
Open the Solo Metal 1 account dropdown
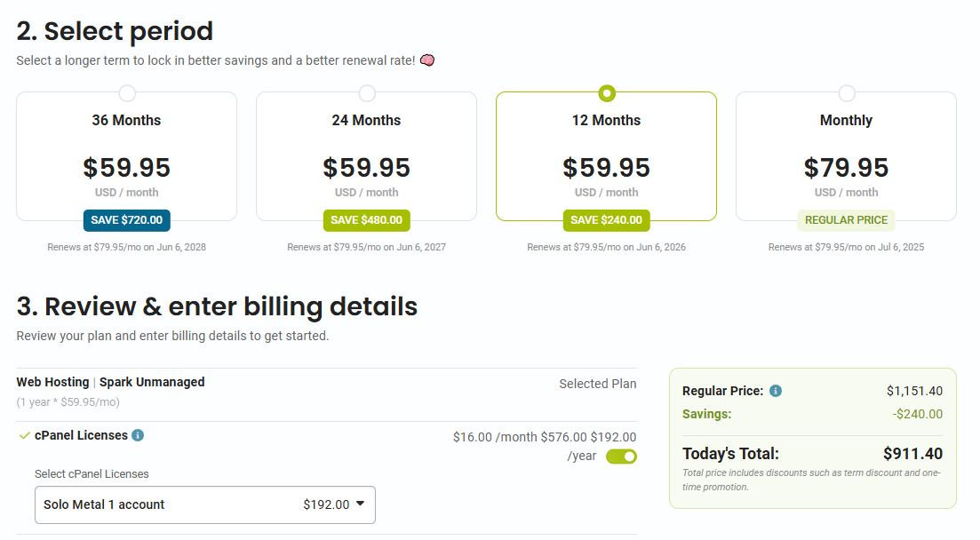[204, 504]
